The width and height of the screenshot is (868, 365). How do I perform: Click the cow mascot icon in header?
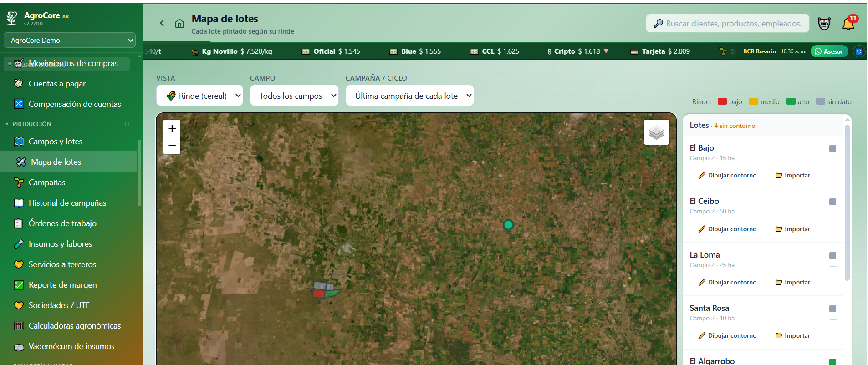pyautogui.click(x=824, y=24)
